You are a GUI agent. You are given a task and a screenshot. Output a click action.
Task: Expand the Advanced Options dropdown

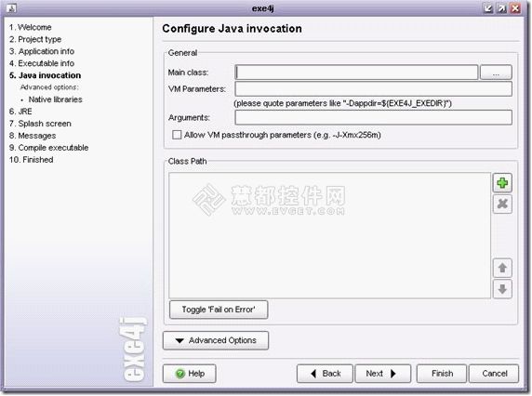(216, 340)
